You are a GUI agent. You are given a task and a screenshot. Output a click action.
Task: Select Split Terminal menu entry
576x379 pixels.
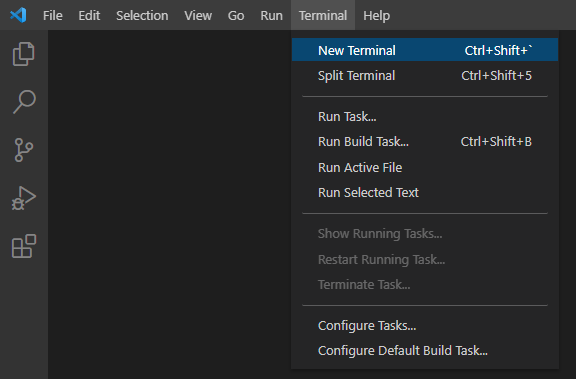pyautogui.click(x=425, y=75)
